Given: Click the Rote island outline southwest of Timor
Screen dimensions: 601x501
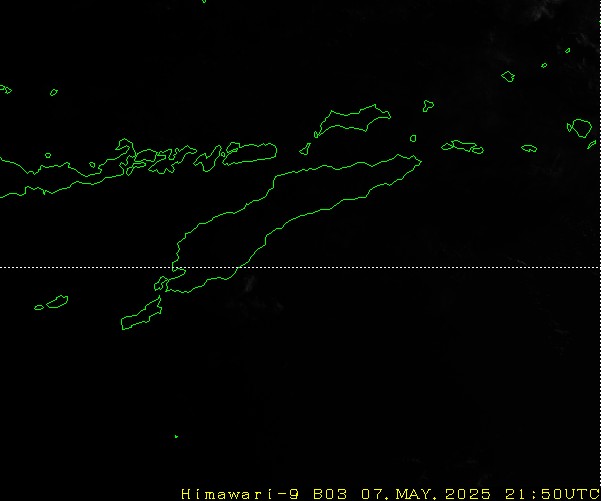Looking at the screenshot, I should (x=141, y=314).
